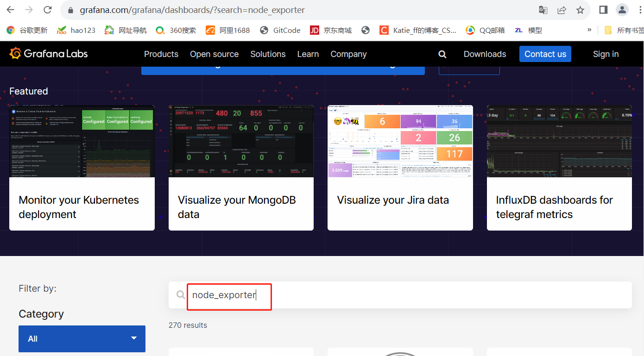Viewport: 644px width, 356px height.
Task: Open the 谷歌更新 bookmark
Action: pos(27,30)
